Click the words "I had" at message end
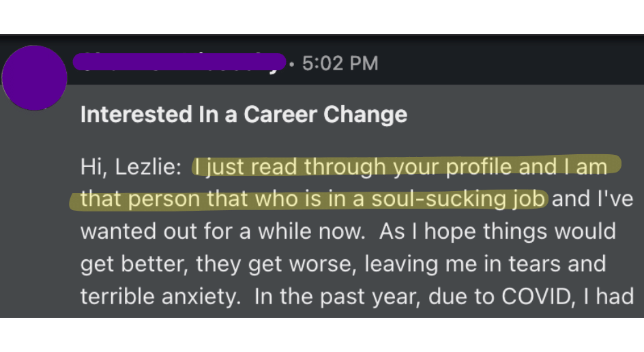The image size is (644, 352). pyautogui.click(x=614, y=298)
